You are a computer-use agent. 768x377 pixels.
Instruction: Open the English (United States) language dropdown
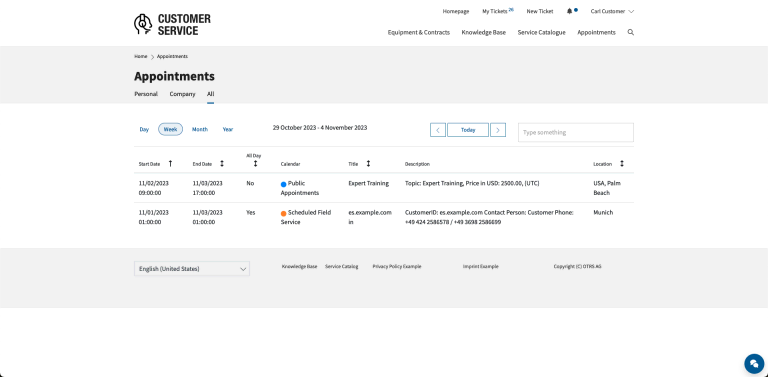pyautogui.click(x=192, y=269)
